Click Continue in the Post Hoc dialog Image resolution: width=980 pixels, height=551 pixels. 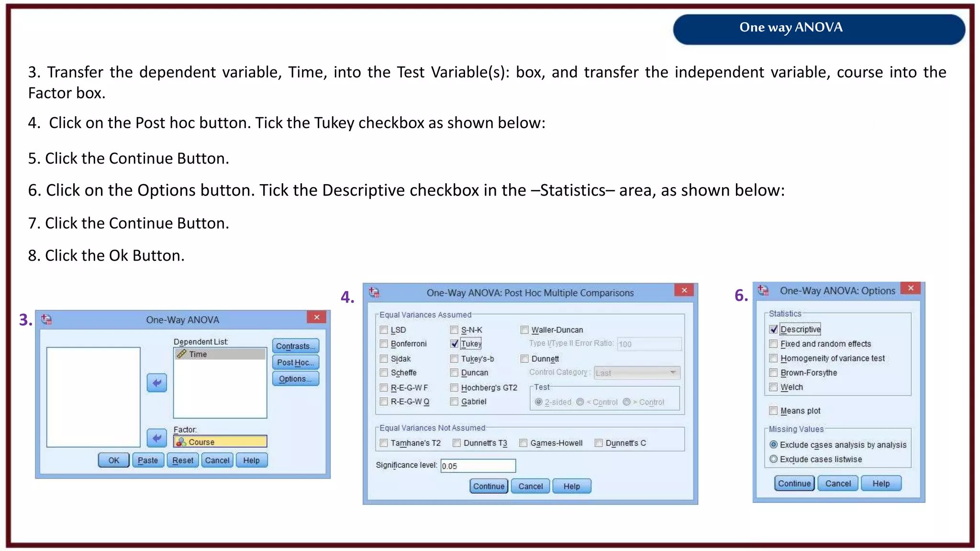[x=489, y=486]
